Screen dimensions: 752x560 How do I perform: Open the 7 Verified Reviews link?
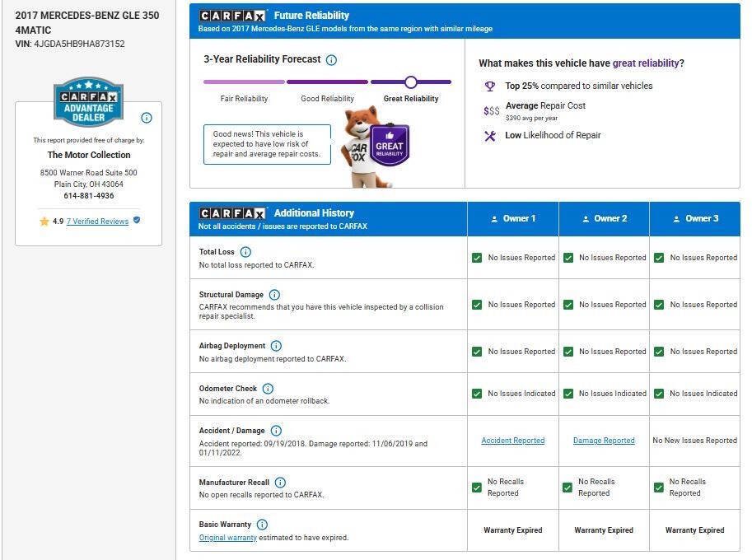[97, 222]
